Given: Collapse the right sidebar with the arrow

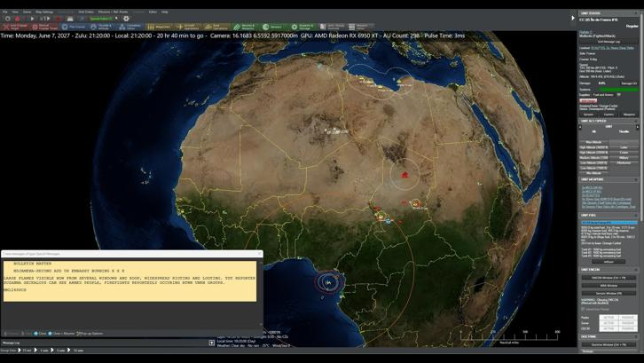Looking at the screenshot, I should click(573, 18).
